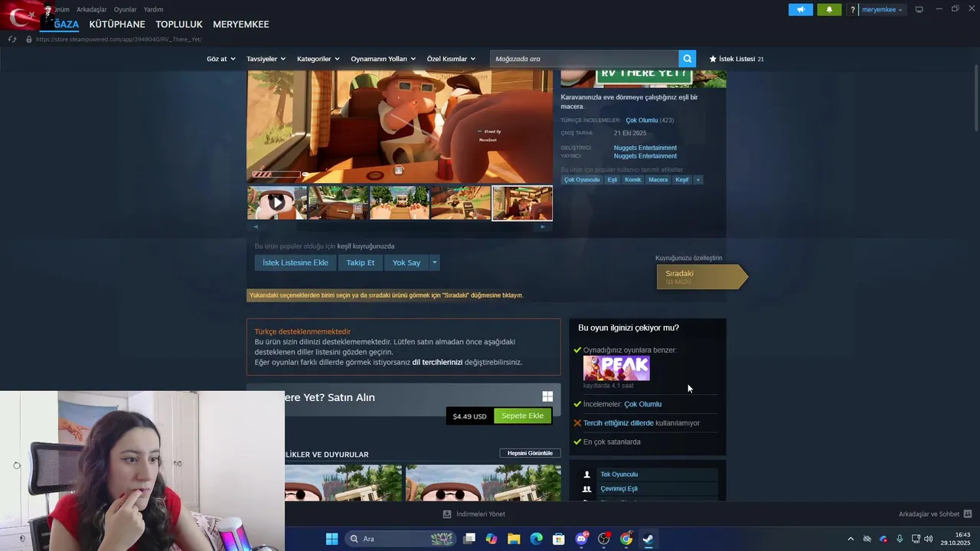Switch to TOPLULUK tab

[179, 24]
